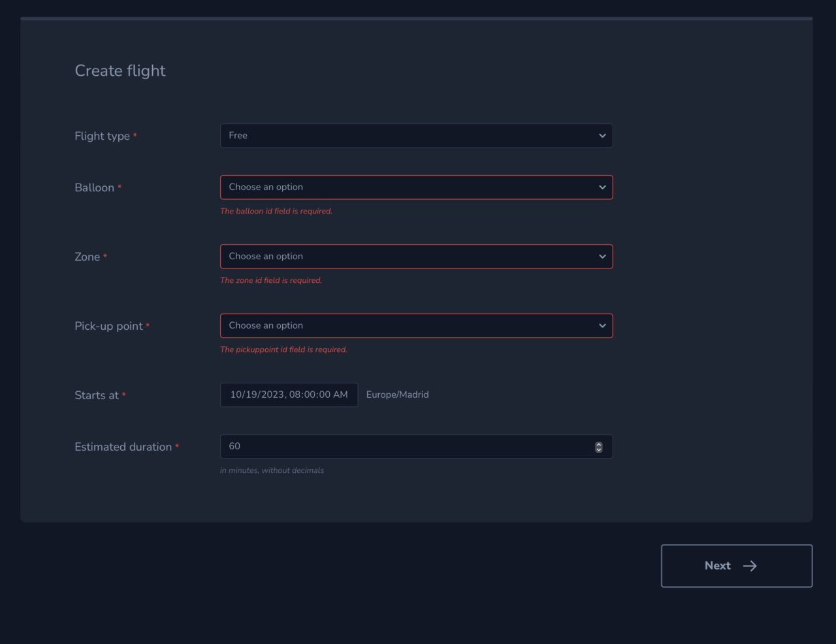Click the Starts at date field
This screenshot has height=644, width=836.
click(289, 394)
